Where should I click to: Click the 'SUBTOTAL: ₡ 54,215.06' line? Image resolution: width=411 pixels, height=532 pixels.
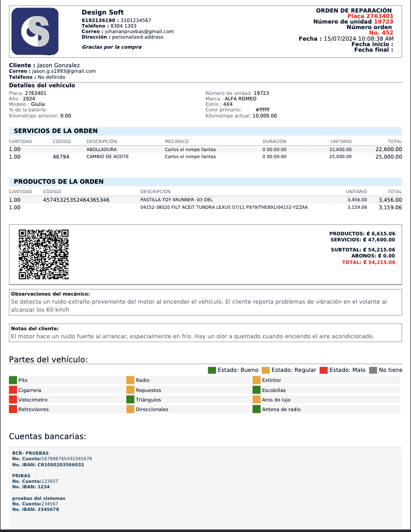point(363,250)
